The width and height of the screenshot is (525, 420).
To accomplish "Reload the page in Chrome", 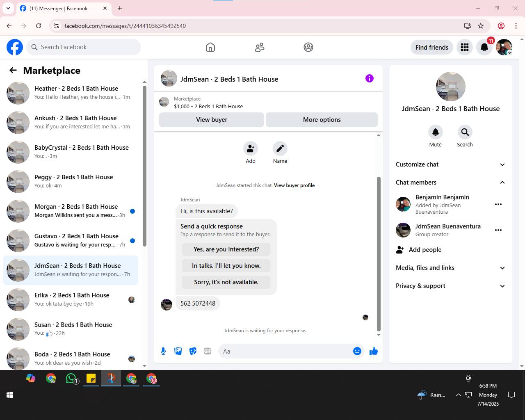I will [x=39, y=26].
